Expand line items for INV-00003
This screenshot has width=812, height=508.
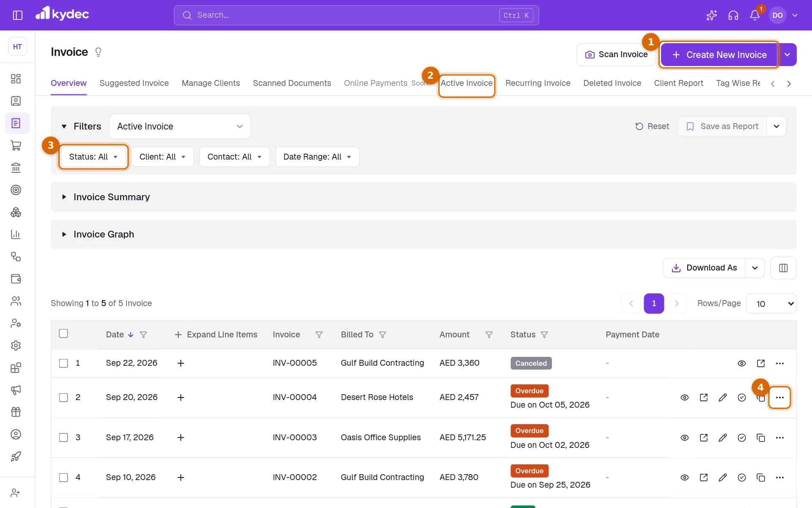tap(181, 438)
